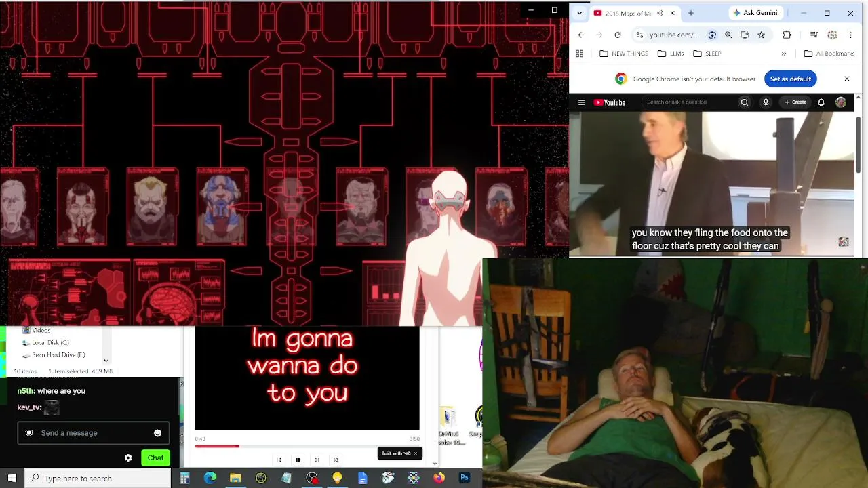Screen dimensions: 868x488
Task: Open YouTube notifications bell
Action: (821, 102)
